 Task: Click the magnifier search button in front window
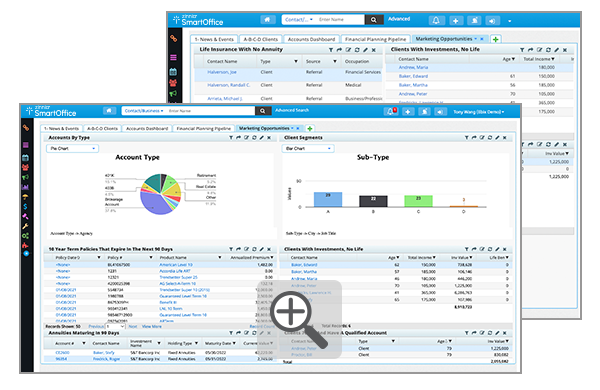point(262,111)
